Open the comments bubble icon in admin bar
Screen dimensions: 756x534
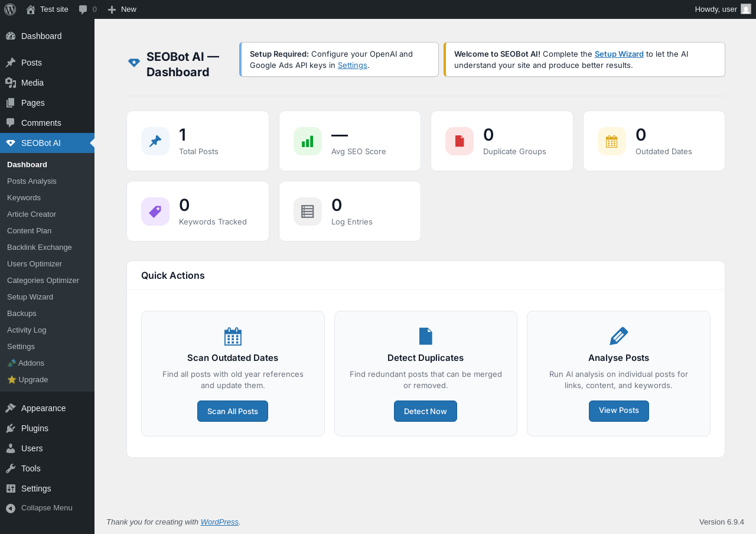pyautogui.click(x=83, y=9)
